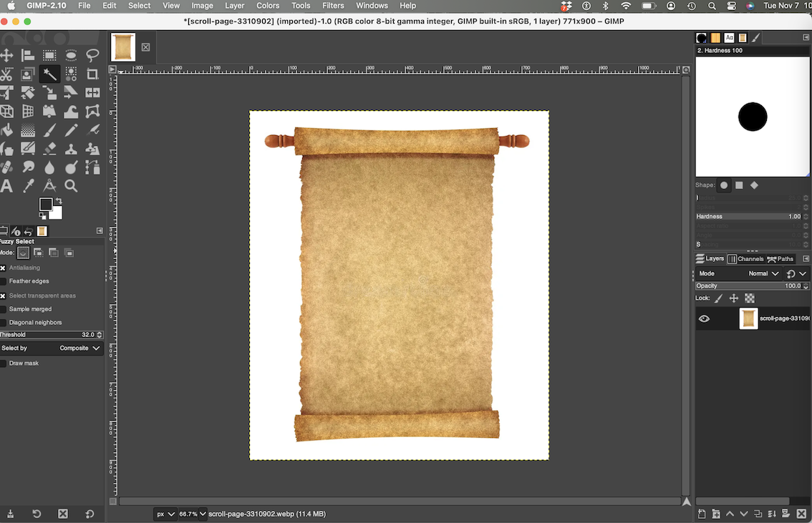Screen dimensions: 812x523
Task: Click the foreground color swatch
Action: [46, 205]
